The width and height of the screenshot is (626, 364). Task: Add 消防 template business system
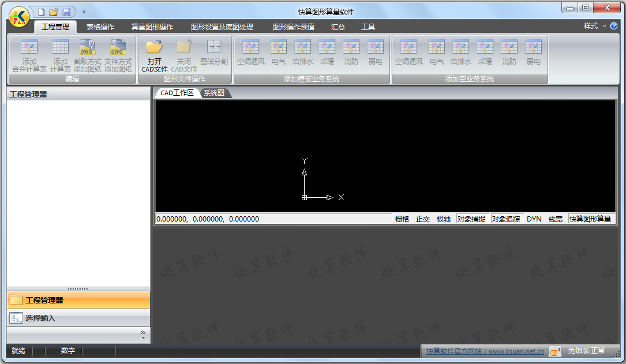[351, 52]
